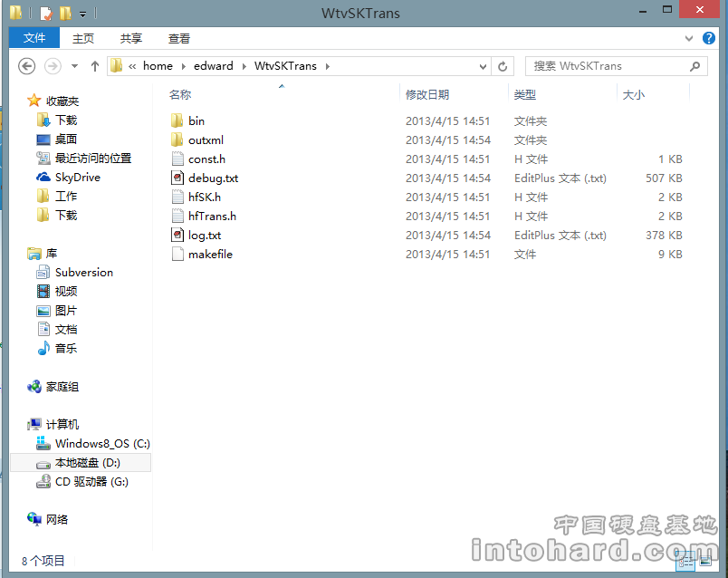
Task: Select the hfTrans.h file icon
Action: pyautogui.click(x=177, y=216)
